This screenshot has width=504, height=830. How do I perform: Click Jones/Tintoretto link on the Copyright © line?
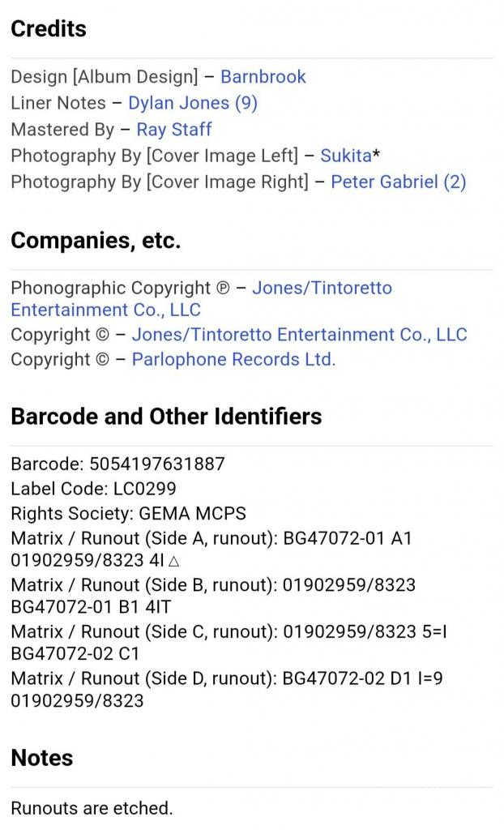tap(299, 335)
